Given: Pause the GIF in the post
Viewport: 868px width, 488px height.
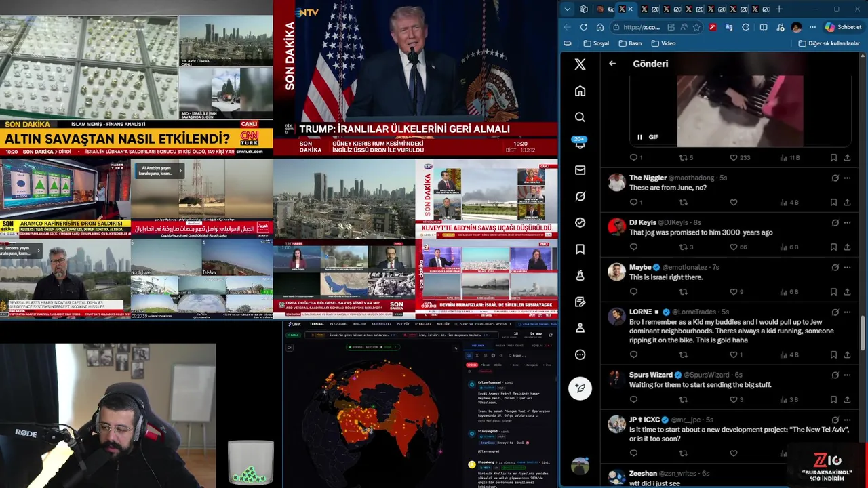Looking at the screenshot, I should 639,137.
